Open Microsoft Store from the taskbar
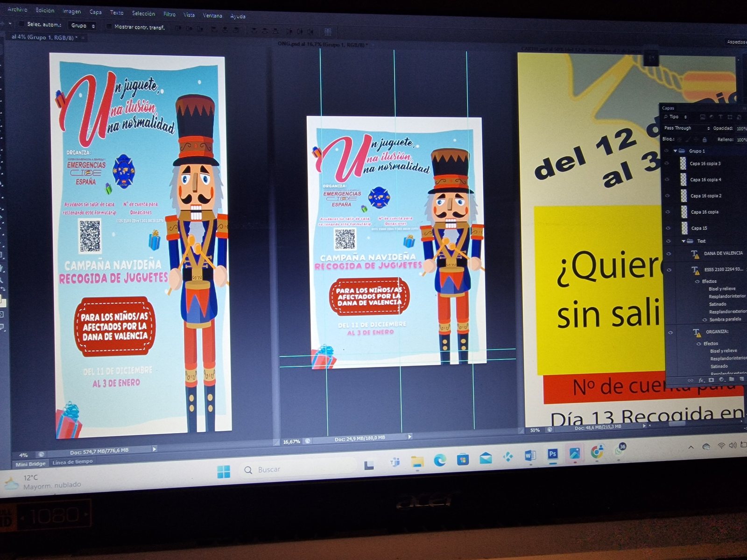 pyautogui.click(x=463, y=459)
